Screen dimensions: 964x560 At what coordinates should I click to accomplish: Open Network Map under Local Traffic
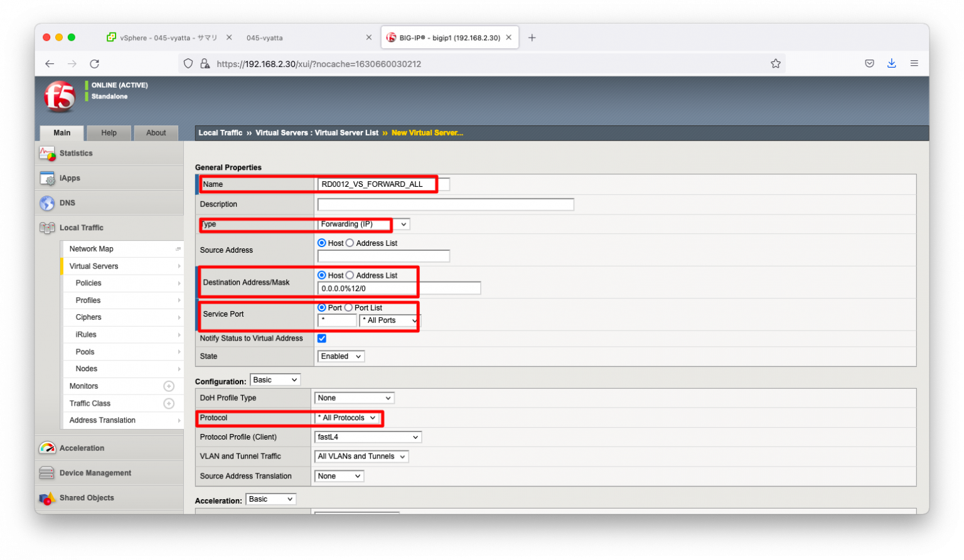tap(91, 248)
